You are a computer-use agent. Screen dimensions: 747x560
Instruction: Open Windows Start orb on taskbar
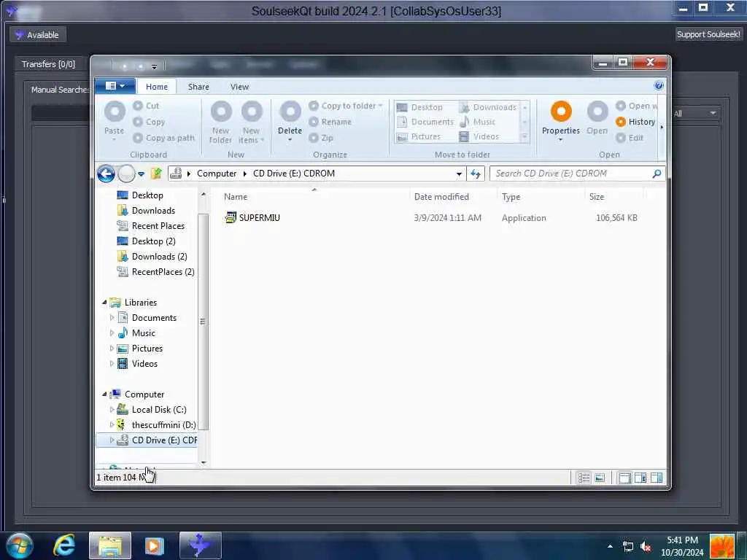[x=19, y=545]
